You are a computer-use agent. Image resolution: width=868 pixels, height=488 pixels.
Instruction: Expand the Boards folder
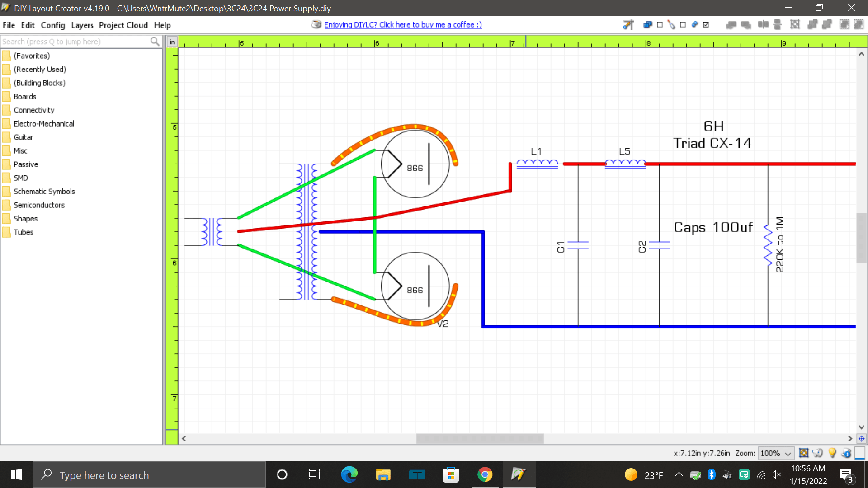coord(25,96)
